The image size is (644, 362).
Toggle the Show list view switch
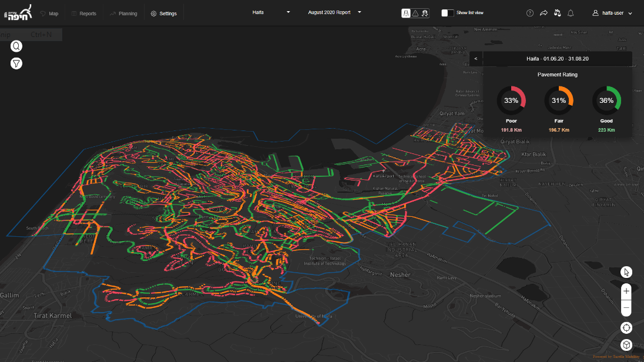448,13
